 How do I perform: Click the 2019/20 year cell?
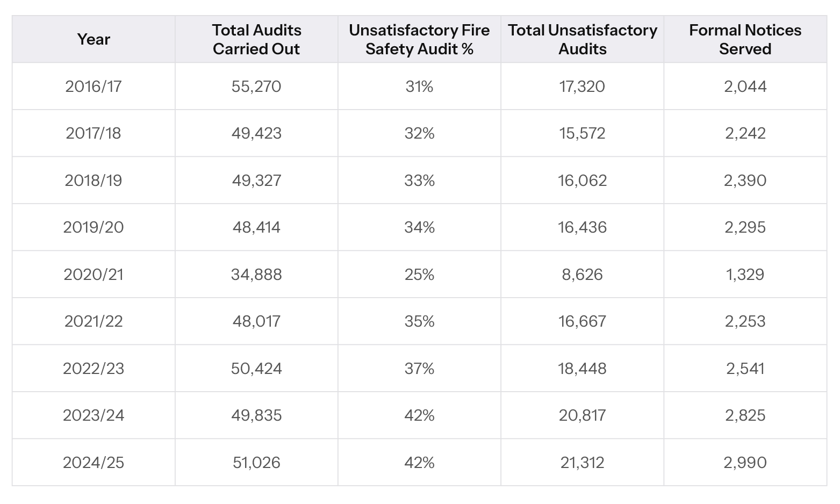(94, 227)
